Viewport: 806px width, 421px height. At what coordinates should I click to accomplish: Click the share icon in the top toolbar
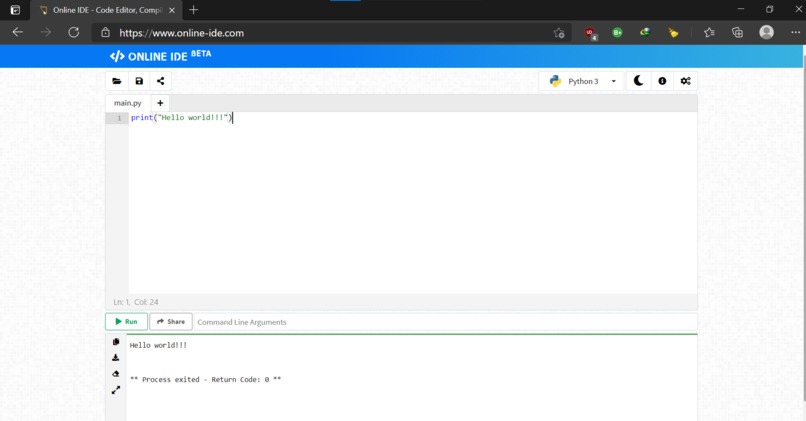[x=160, y=81]
